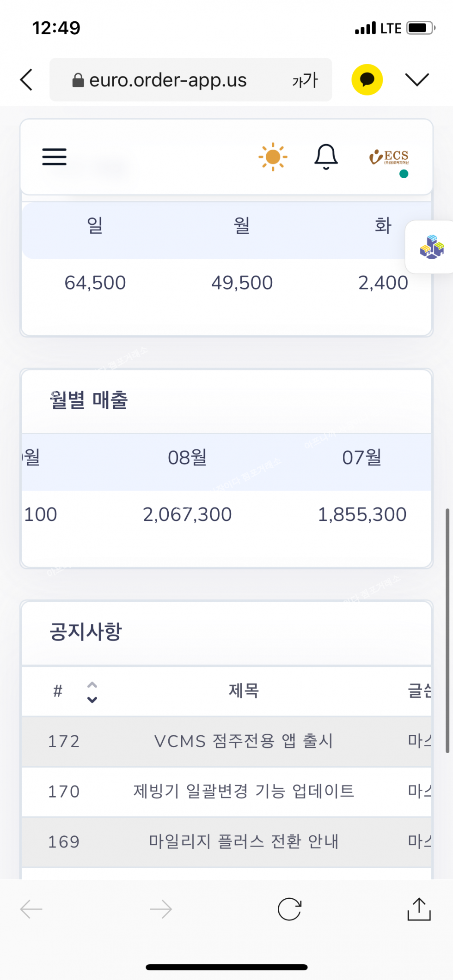
Task: Tap the floating blocks widget icon
Action: (431, 247)
